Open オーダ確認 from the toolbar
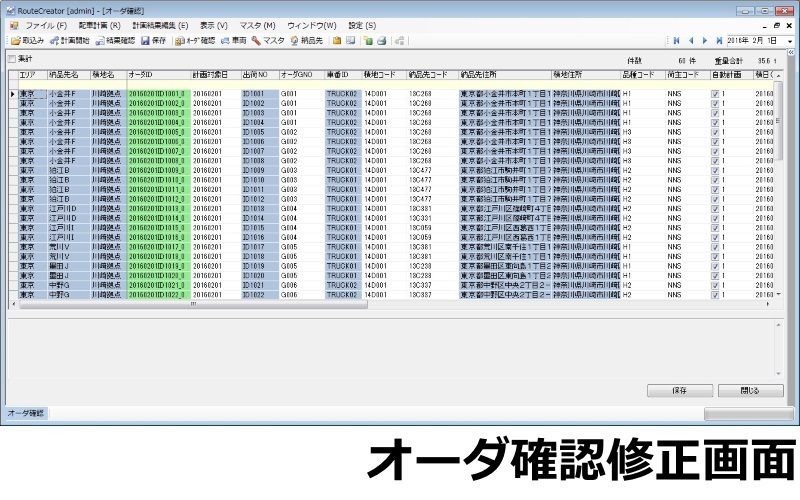Viewport: 800px width, 500px height. coord(194,41)
